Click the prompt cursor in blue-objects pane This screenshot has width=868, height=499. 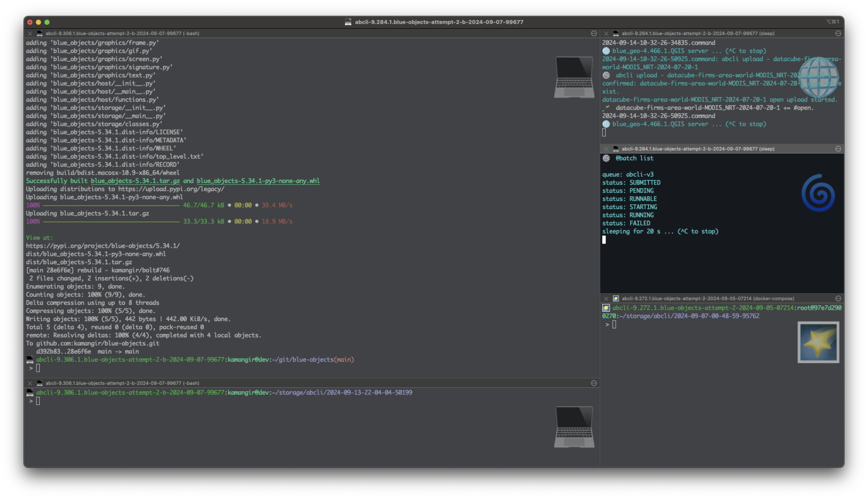pos(38,368)
